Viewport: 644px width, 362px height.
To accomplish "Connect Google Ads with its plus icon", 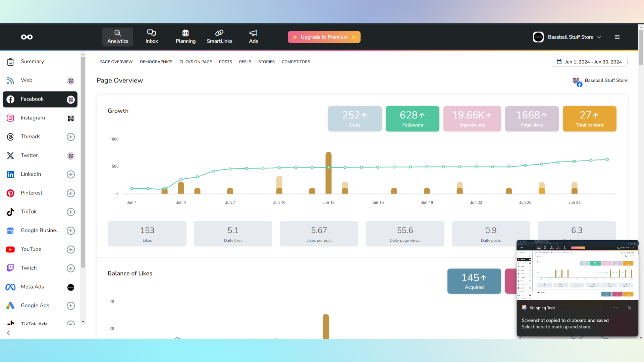I will [x=71, y=306].
